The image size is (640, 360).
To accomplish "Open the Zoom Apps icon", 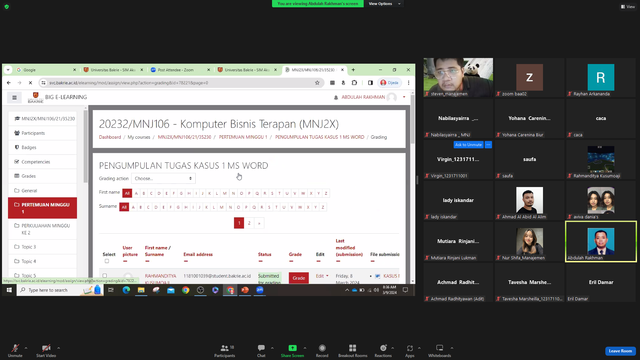I will 409,348.
